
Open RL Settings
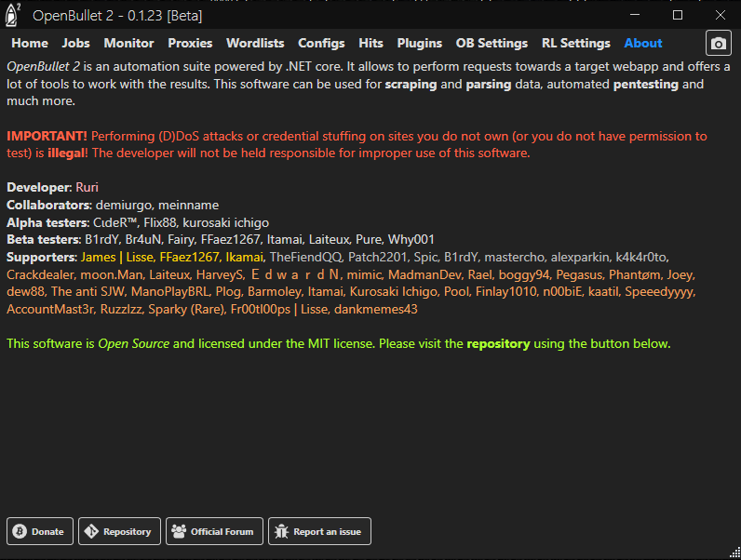point(576,43)
